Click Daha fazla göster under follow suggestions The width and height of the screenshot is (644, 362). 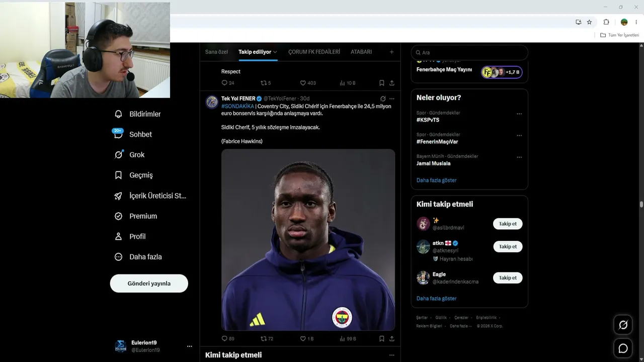click(437, 298)
